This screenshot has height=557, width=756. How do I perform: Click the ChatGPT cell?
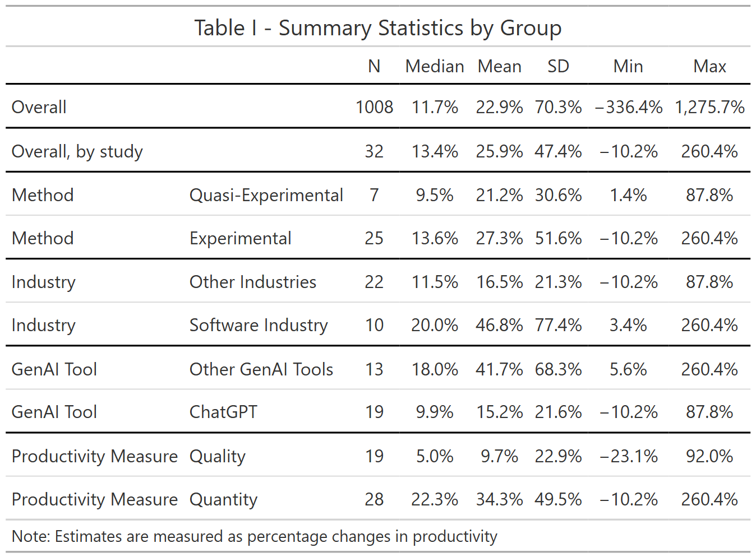(223, 412)
